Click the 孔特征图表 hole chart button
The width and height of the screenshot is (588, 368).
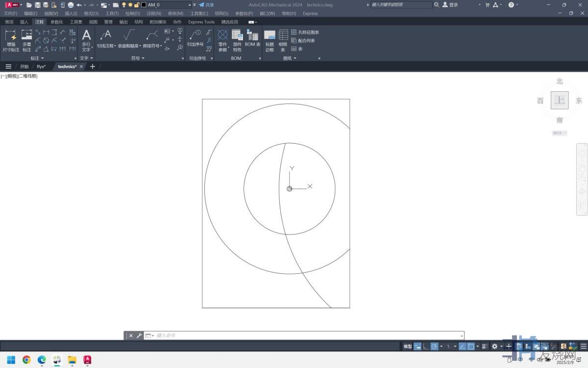point(305,32)
